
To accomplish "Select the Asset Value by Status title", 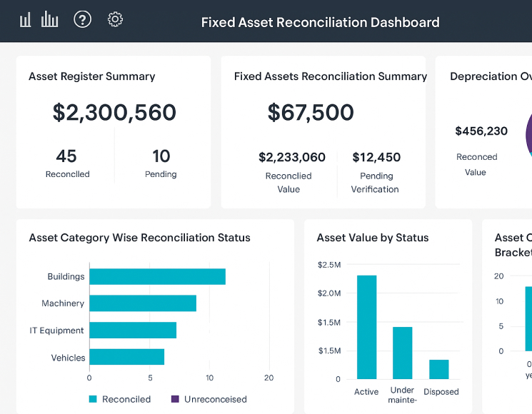I will pyautogui.click(x=373, y=238).
